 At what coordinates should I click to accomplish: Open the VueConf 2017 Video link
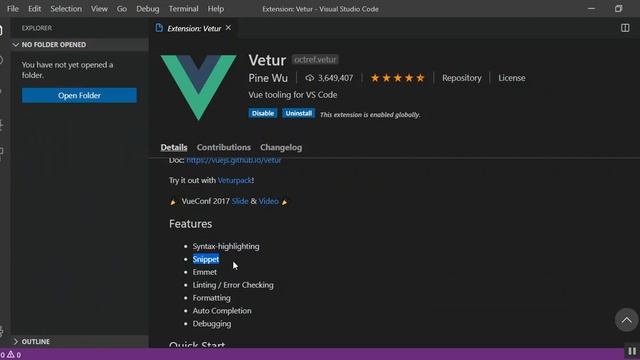tap(269, 201)
